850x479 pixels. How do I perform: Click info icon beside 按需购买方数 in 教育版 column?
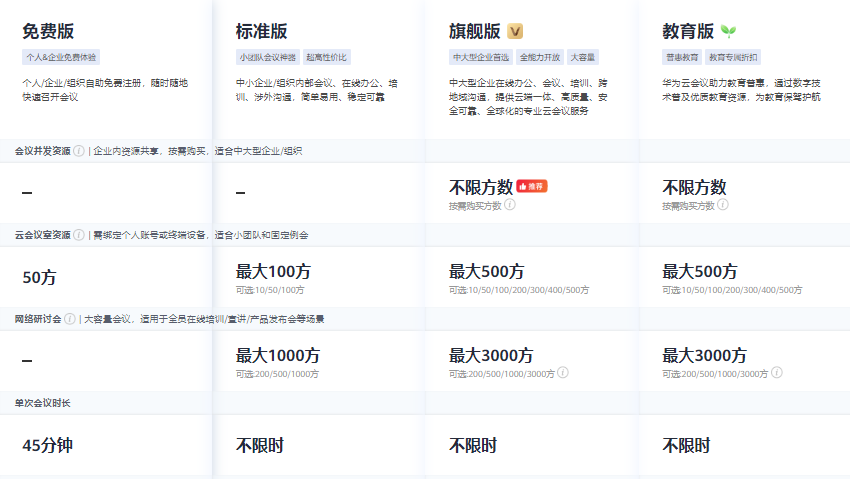tap(723, 205)
